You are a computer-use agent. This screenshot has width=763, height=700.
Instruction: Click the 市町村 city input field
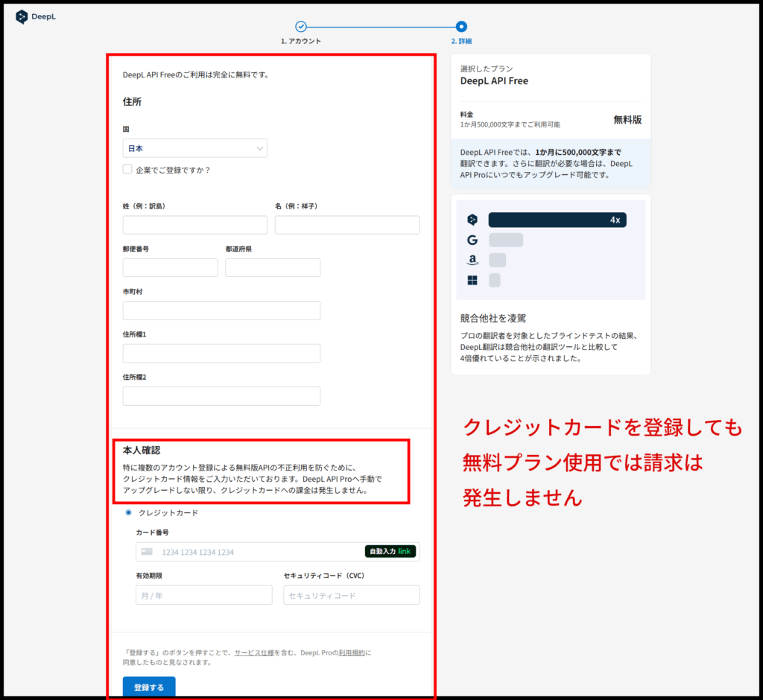(221, 311)
